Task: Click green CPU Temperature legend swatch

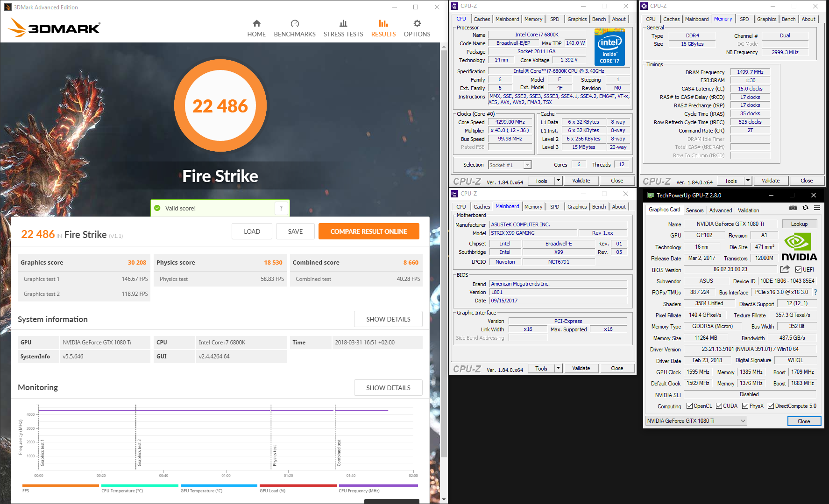Action: pos(140,485)
